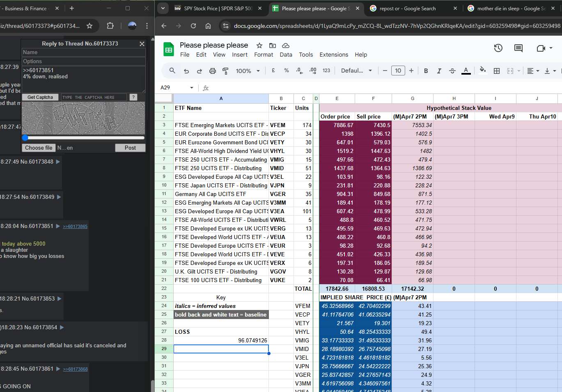Format selection as currency (£)
Viewport: 562px width, 392px height.
pos(273,71)
